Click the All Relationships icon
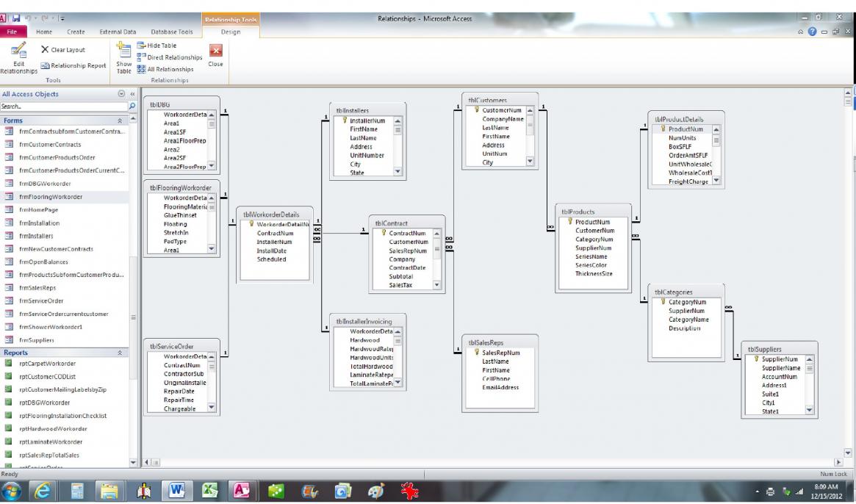The width and height of the screenshot is (856, 504). coord(141,69)
